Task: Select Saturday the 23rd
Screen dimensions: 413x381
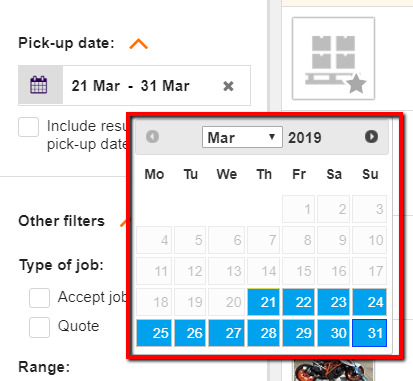Action: point(333,302)
